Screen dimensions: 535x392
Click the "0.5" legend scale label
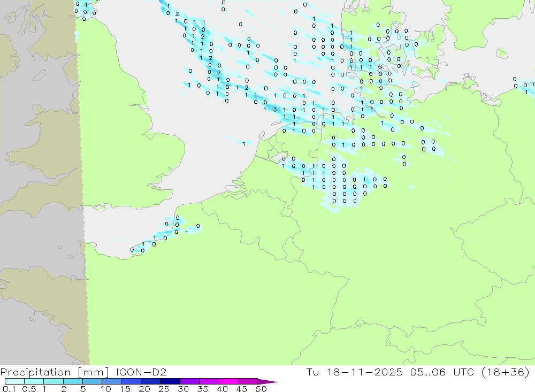29,389
